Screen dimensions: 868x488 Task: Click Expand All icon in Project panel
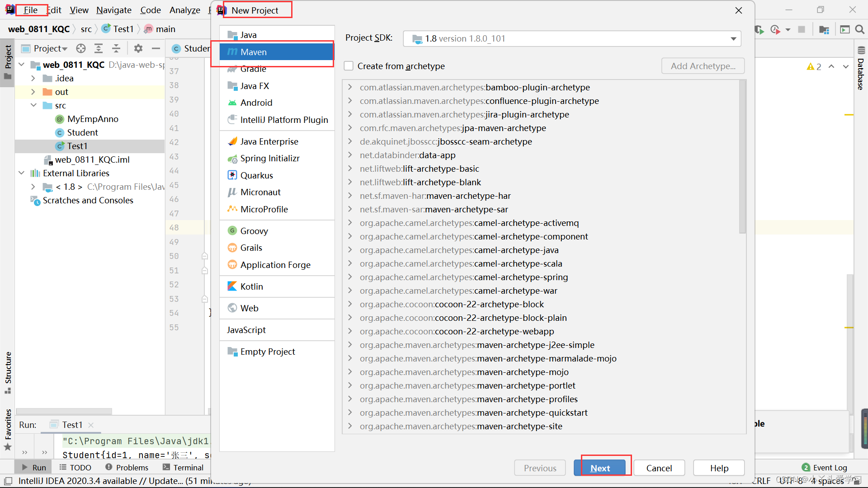[x=99, y=48]
